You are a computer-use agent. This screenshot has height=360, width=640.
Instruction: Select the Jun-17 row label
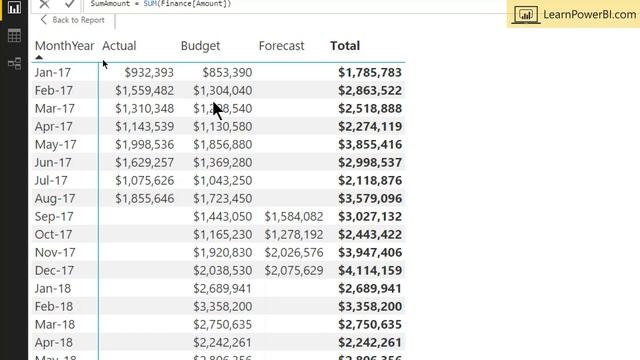(53, 162)
